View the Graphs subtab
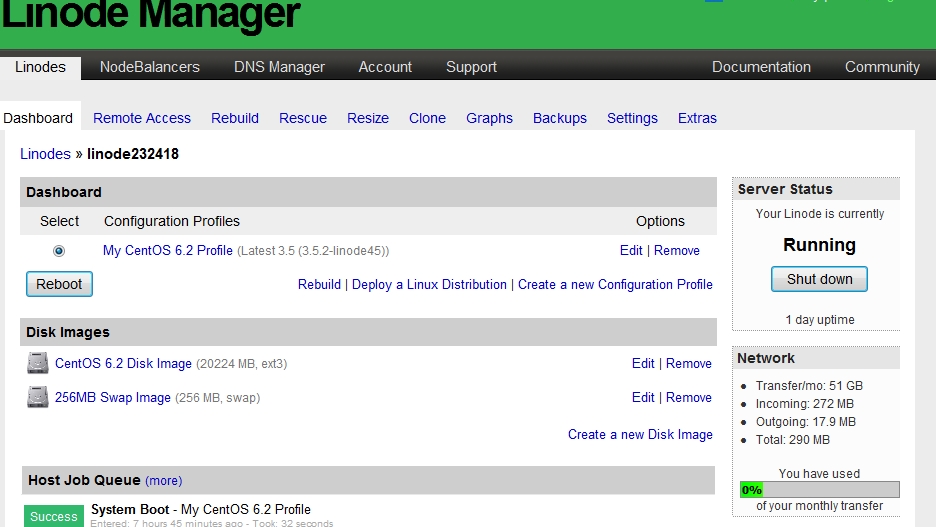The height and width of the screenshot is (527, 936). tap(489, 118)
